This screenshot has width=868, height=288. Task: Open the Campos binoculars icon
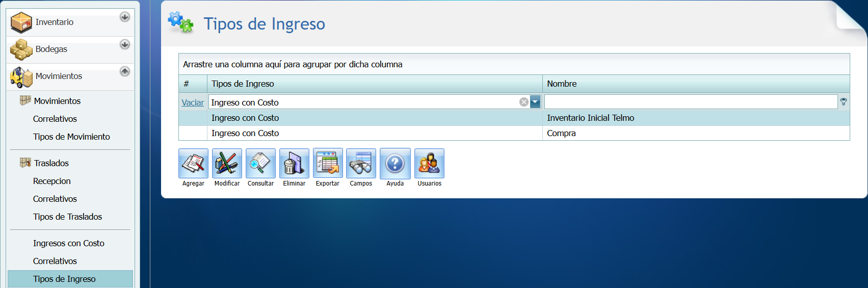pyautogui.click(x=361, y=164)
